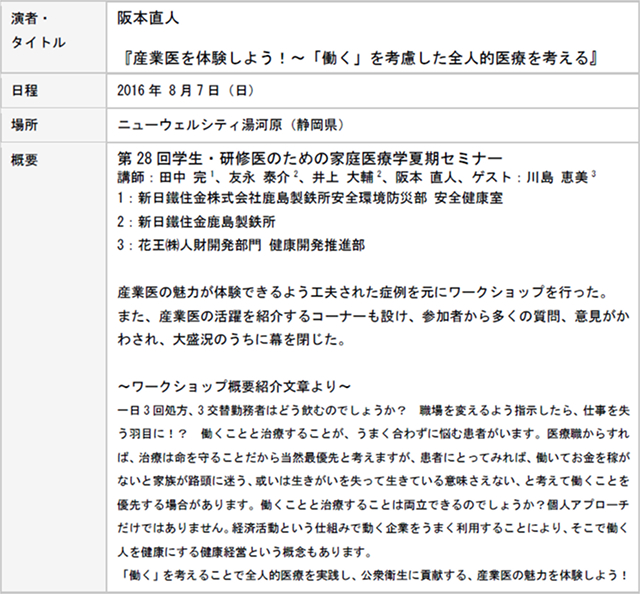Click affiliation 3 花王㈱人財開発部門

pos(240,243)
